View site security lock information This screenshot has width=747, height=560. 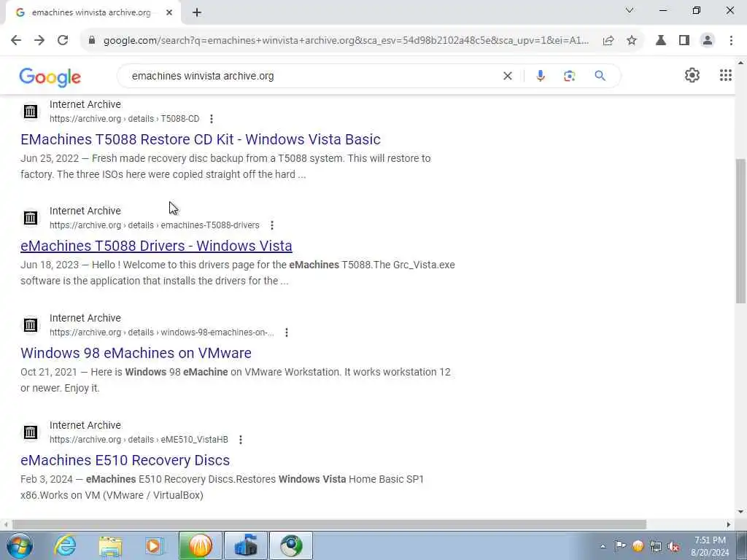(x=92, y=41)
